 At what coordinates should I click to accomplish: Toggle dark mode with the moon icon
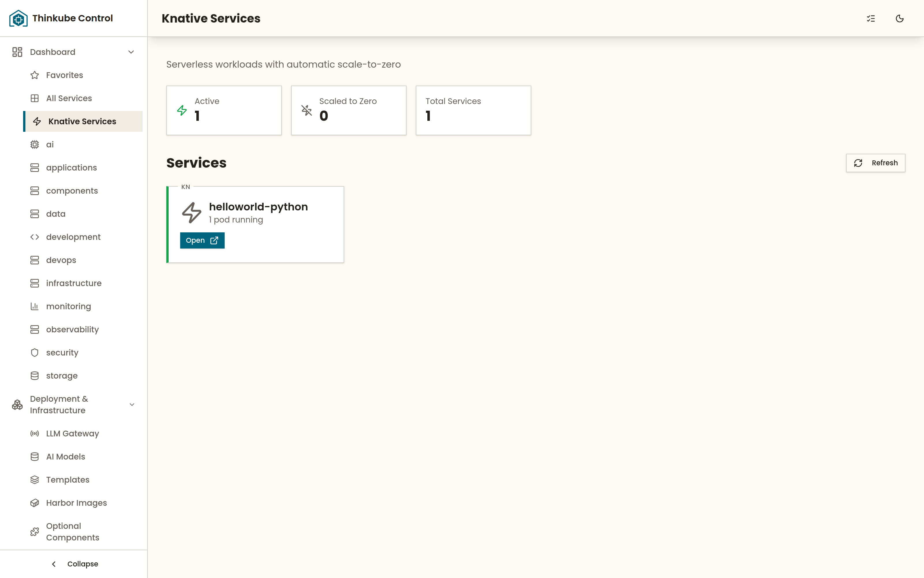click(x=899, y=18)
